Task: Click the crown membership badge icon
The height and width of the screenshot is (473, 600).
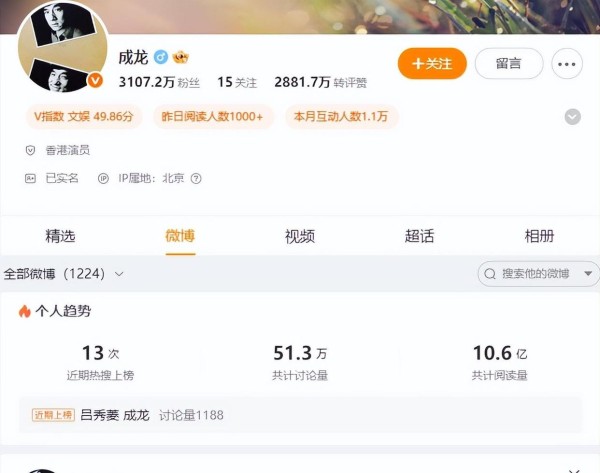Action: [181, 57]
